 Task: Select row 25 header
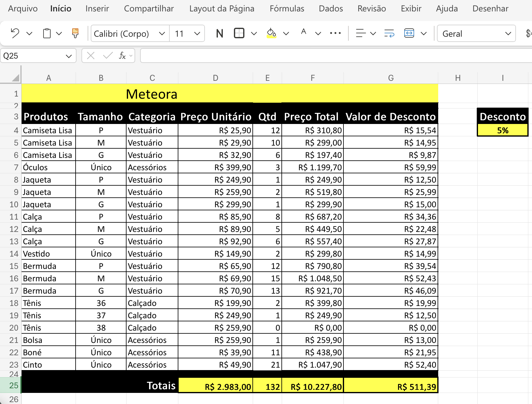pyautogui.click(x=10, y=385)
